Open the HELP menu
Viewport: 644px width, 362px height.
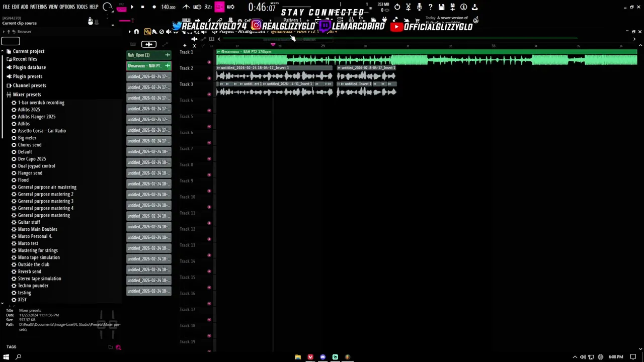pos(94,7)
